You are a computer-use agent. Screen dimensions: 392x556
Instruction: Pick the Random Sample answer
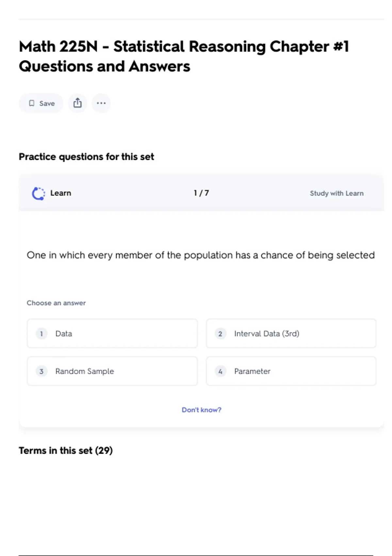click(112, 371)
